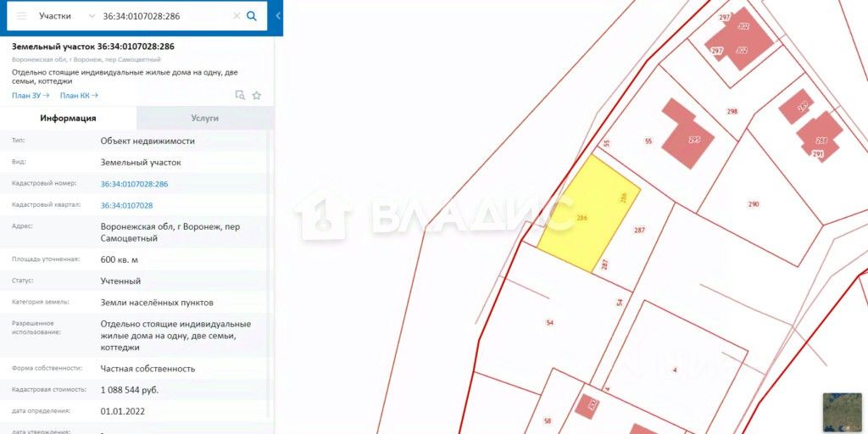
Task: Collapse the side panel with arrow
Action: coord(278,16)
